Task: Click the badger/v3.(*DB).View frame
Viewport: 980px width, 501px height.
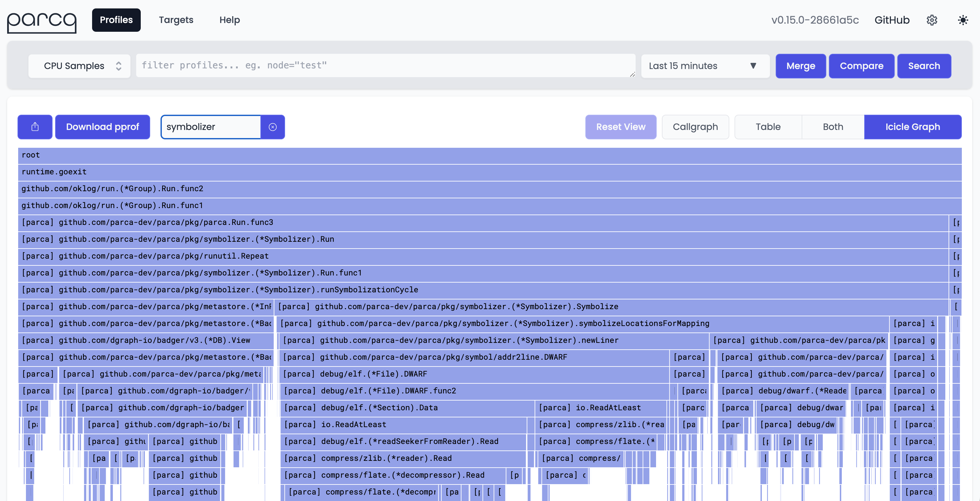Action: pyautogui.click(x=146, y=341)
